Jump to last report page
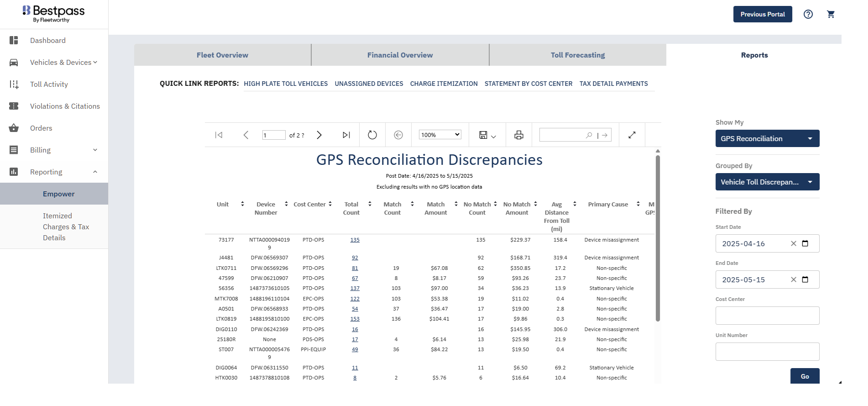Image resolution: width=868 pixels, height=406 pixels. 346,135
